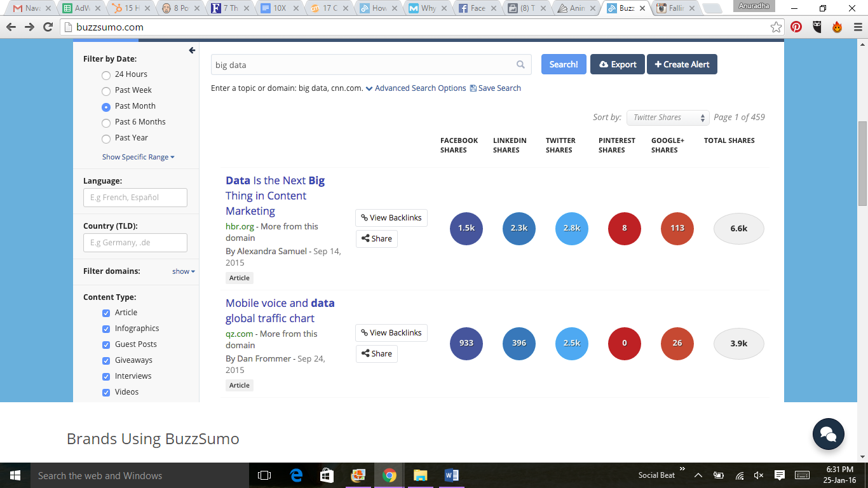Viewport: 868px width, 488px height.
Task: Select the Past Week date filter
Action: click(x=106, y=91)
